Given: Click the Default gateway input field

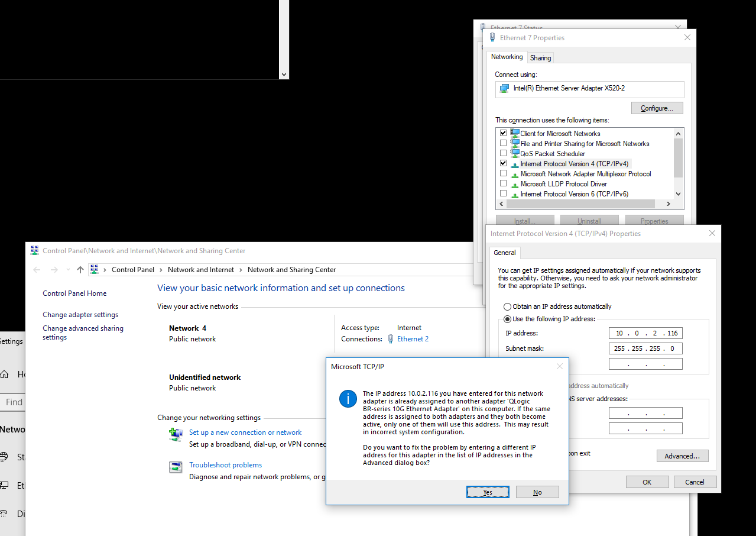Looking at the screenshot, I should pyautogui.click(x=645, y=364).
